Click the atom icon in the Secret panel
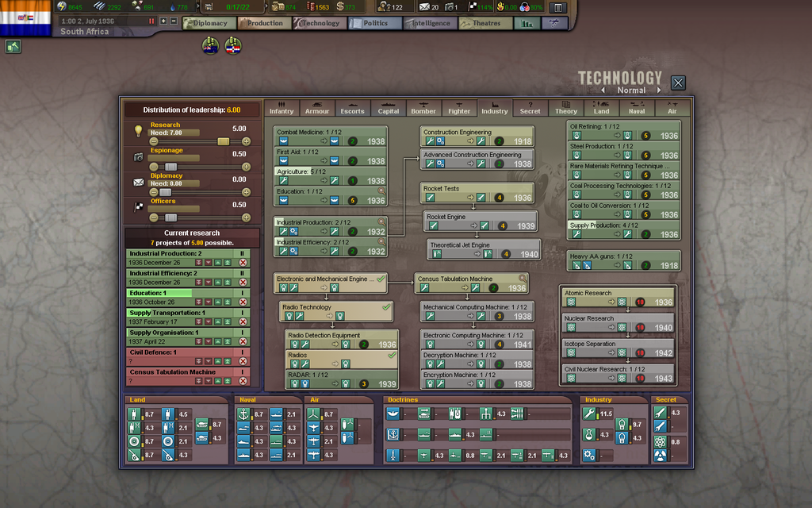 point(660,441)
